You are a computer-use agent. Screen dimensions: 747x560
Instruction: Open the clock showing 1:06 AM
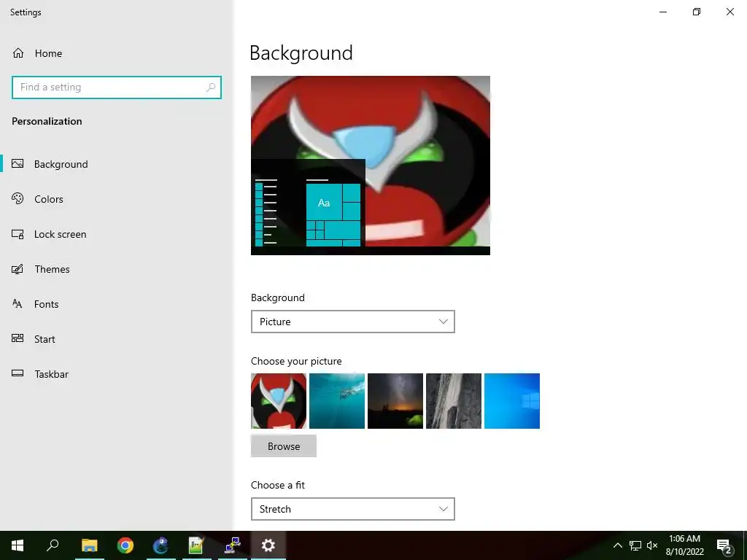coord(684,545)
